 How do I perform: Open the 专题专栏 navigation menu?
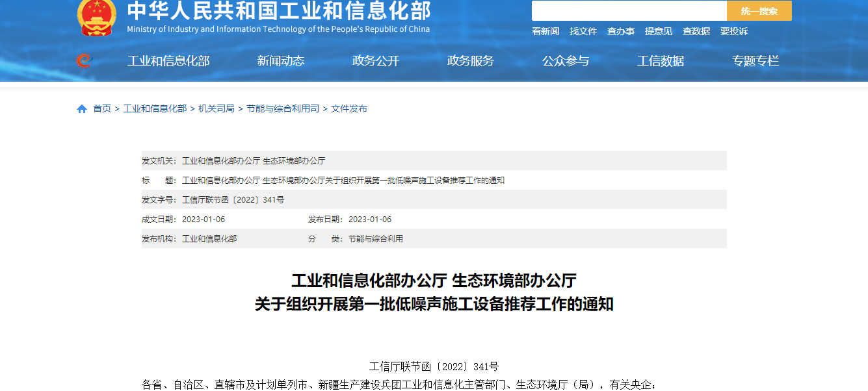[756, 61]
